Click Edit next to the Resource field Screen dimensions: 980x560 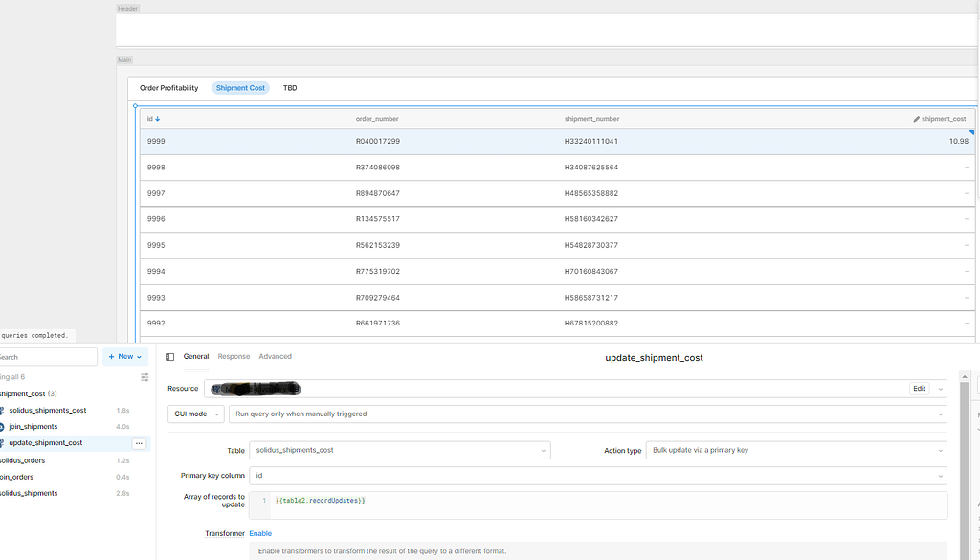click(x=920, y=389)
